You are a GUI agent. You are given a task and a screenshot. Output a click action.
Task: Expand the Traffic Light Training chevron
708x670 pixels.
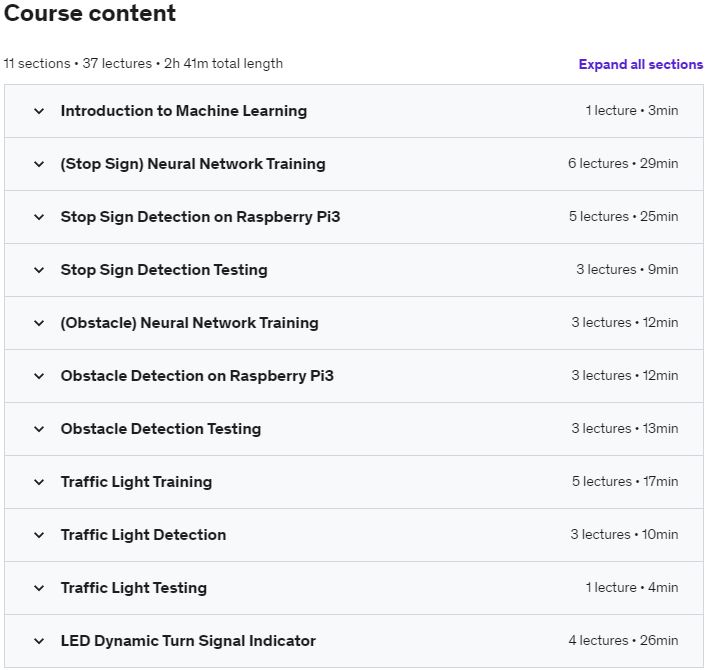[39, 482]
